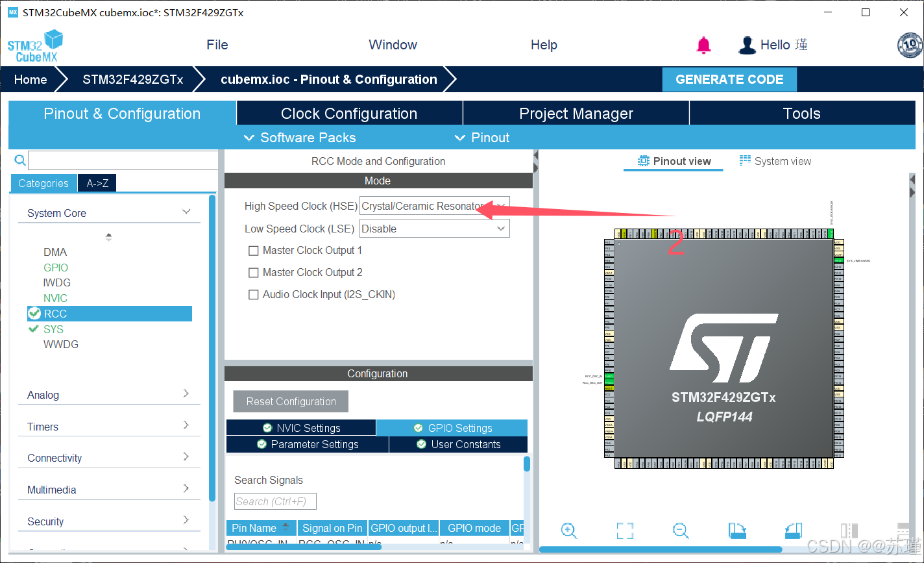Select the Pinout & Configuration tab

pyautogui.click(x=122, y=114)
